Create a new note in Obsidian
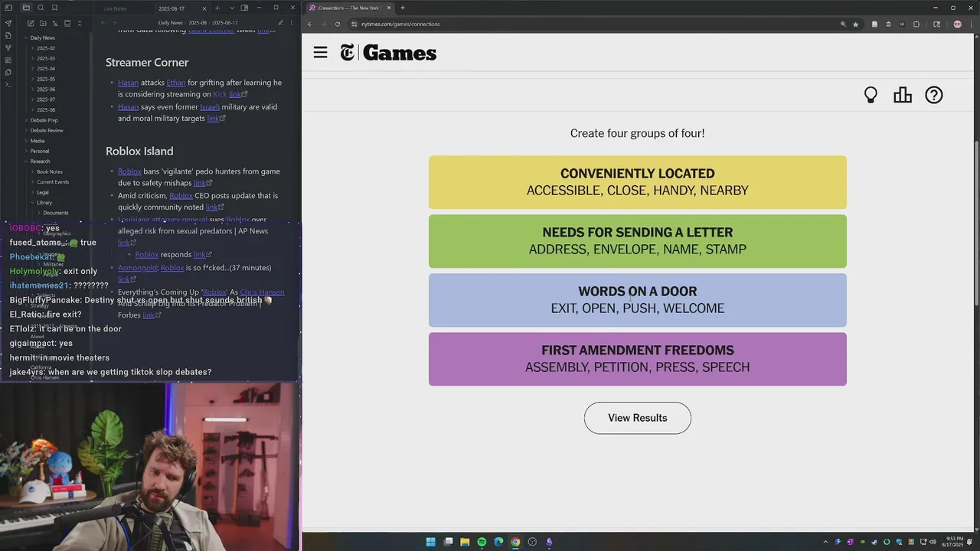This screenshot has width=980, height=551. tap(31, 23)
